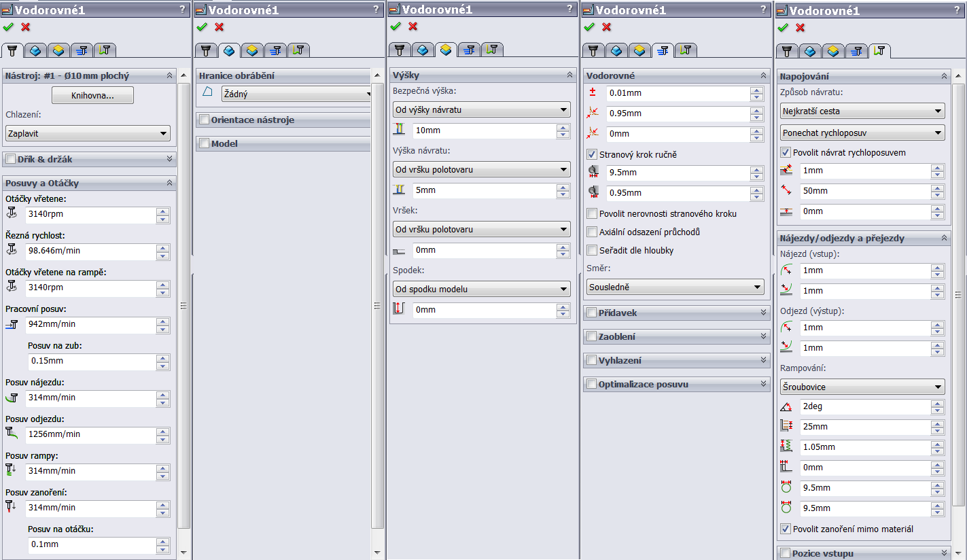Click red X above Hranice obrábění section
967x560 pixels.
219,27
